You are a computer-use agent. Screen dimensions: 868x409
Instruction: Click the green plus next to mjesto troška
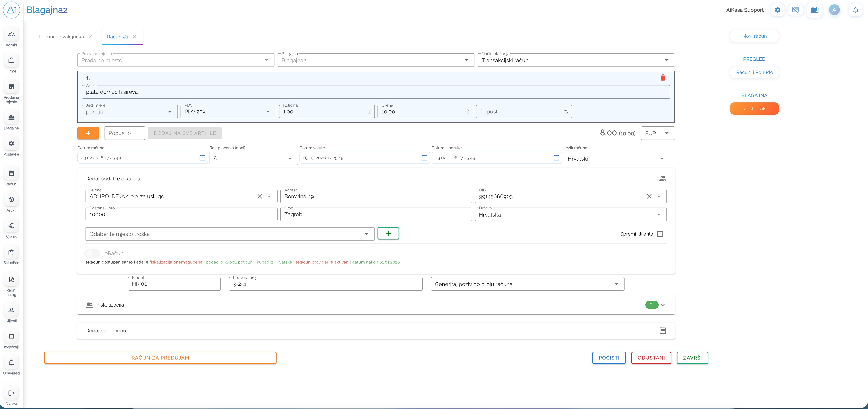388,233
